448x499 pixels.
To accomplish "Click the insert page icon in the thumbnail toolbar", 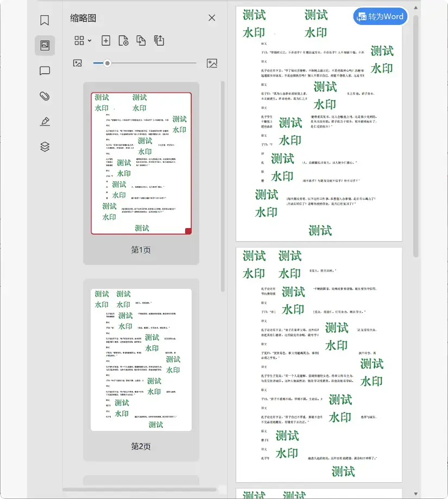I will tap(105, 40).
